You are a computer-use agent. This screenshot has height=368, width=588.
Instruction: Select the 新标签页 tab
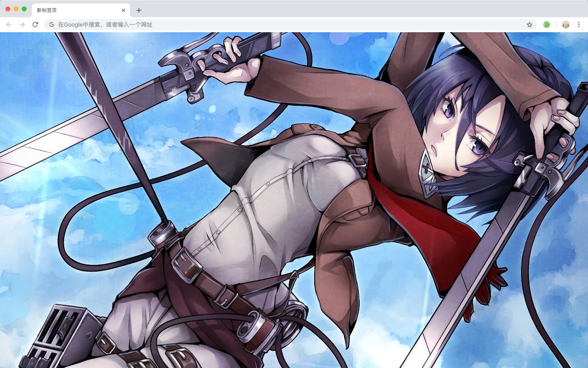80,10
